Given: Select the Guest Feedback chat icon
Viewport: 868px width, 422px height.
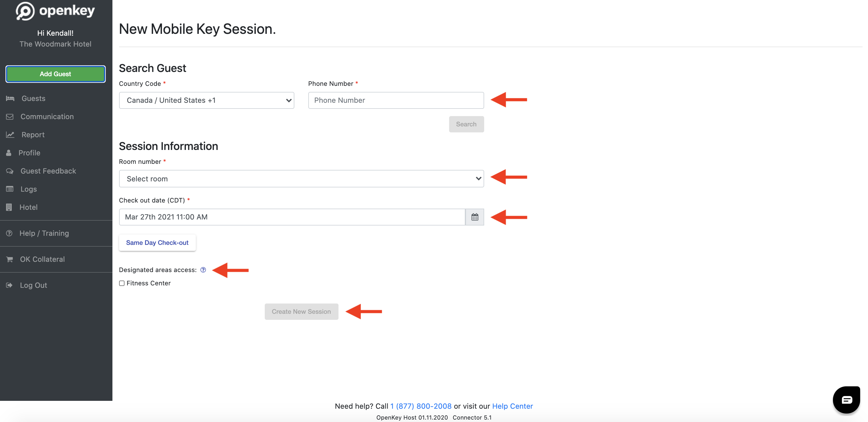Looking at the screenshot, I should point(10,171).
